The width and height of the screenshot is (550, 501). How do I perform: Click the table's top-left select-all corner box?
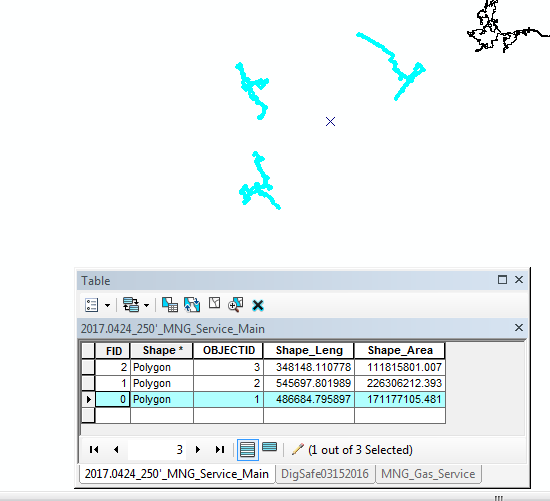(x=88, y=350)
